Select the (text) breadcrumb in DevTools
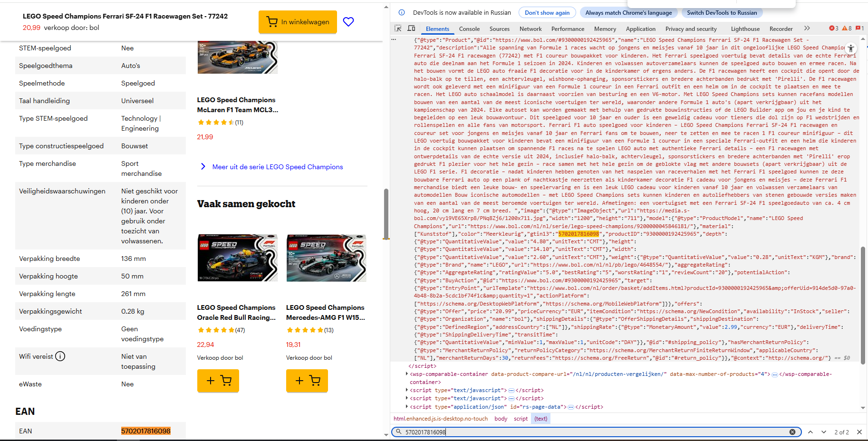 pyautogui.click(x=540, y=419)
